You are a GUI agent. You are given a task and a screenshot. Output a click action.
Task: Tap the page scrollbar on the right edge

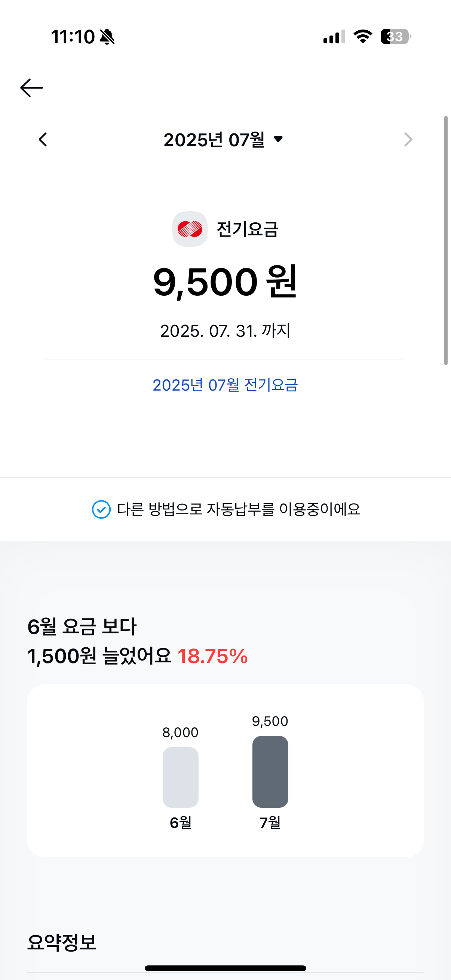446,240
